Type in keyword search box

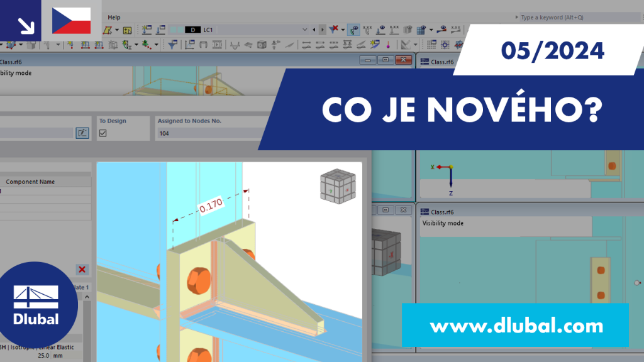click(x=579, y=17)
